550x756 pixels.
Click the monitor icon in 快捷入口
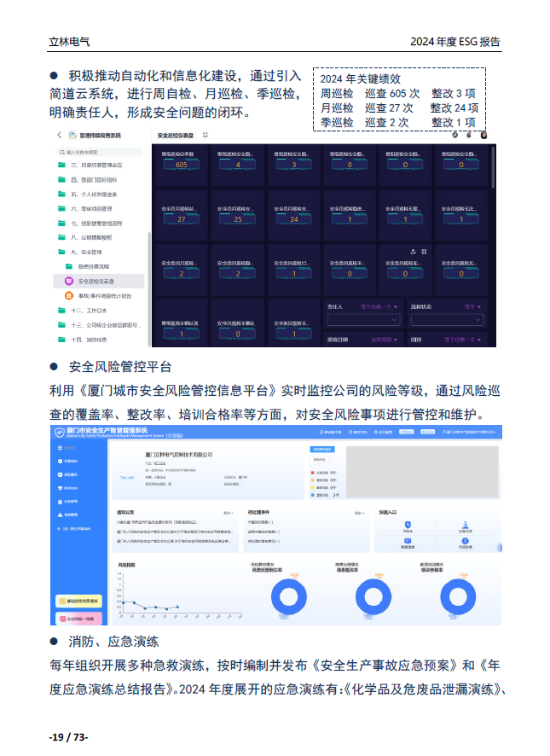[x=408, y=541]
